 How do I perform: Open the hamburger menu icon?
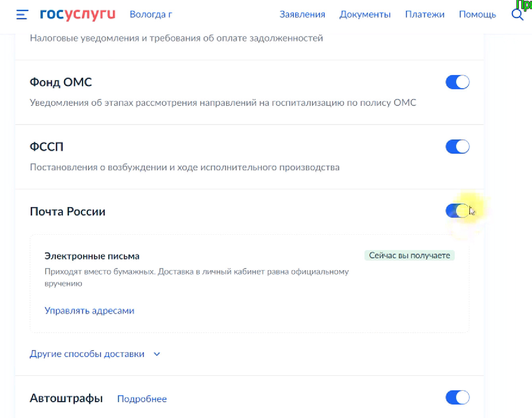click(22, 15)
